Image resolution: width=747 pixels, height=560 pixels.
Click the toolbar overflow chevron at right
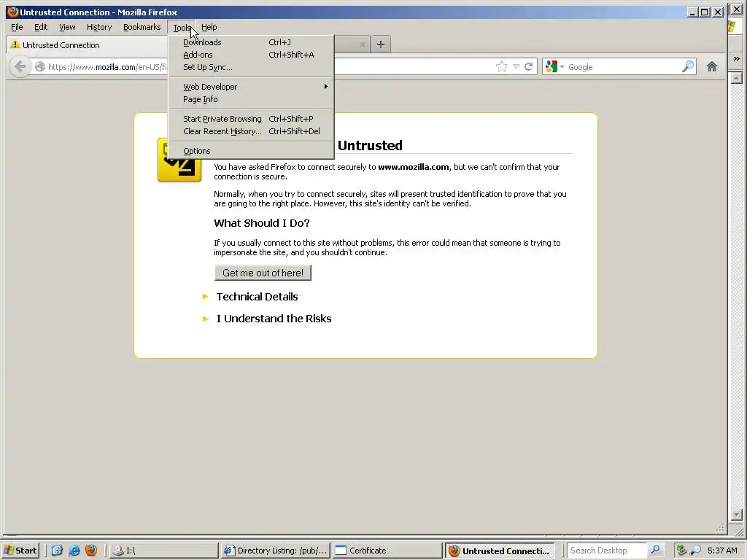point(737,58)
